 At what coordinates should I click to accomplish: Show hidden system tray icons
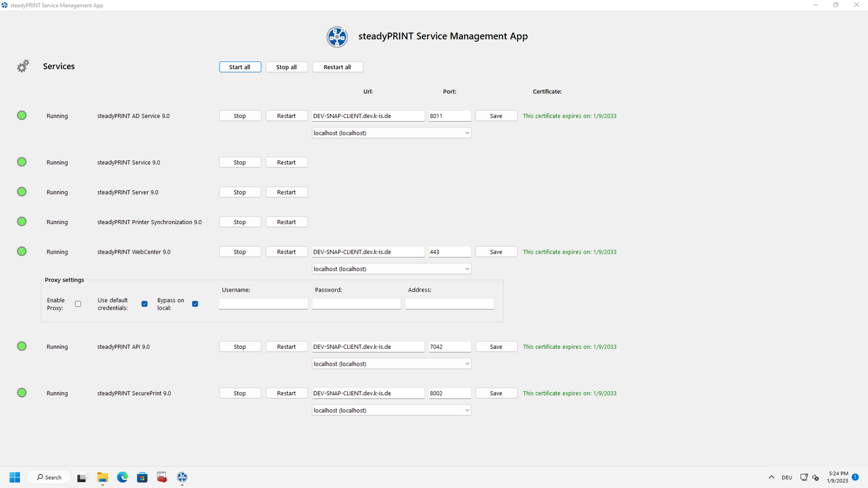(772, 477)
